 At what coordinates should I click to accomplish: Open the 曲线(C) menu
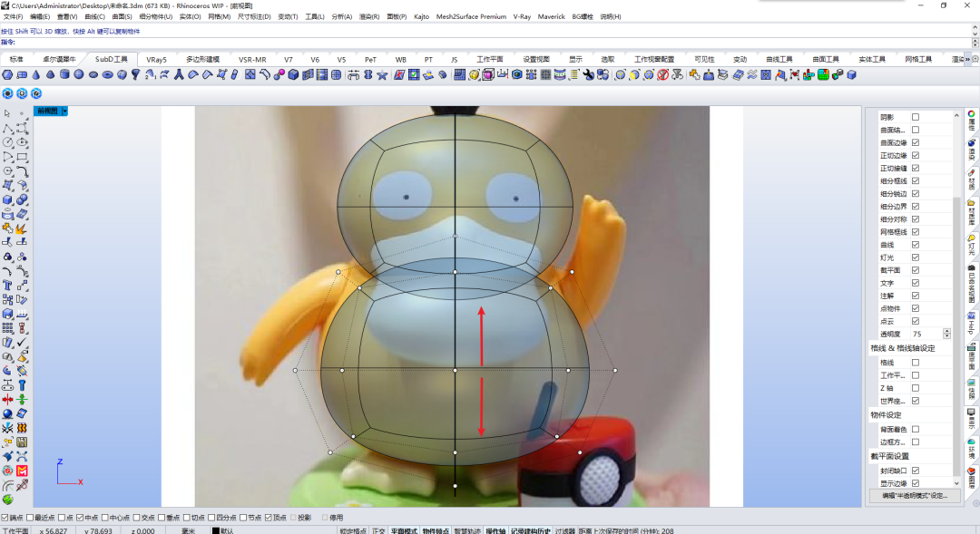pos(95,17)
